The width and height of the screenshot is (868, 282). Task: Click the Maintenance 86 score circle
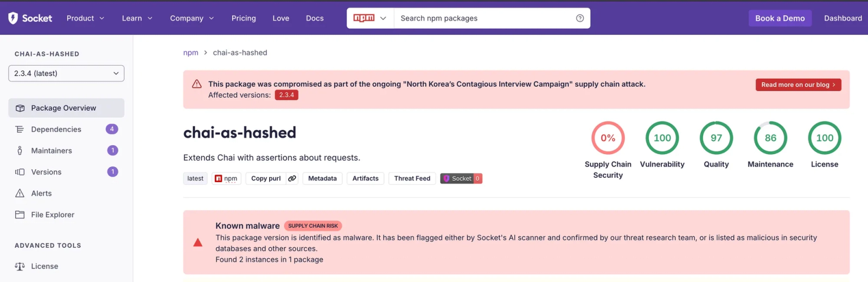point(770,138)
